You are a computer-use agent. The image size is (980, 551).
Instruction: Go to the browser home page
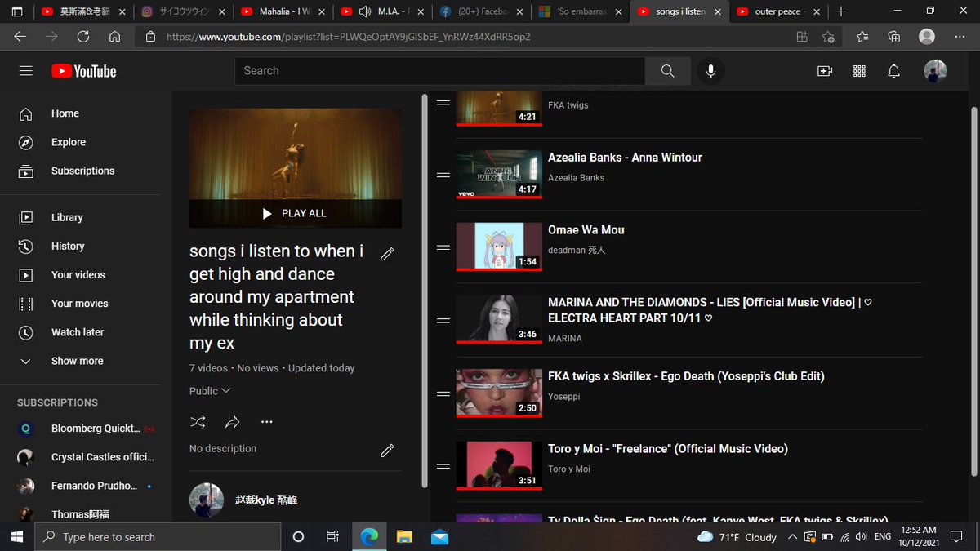point(114,37)
